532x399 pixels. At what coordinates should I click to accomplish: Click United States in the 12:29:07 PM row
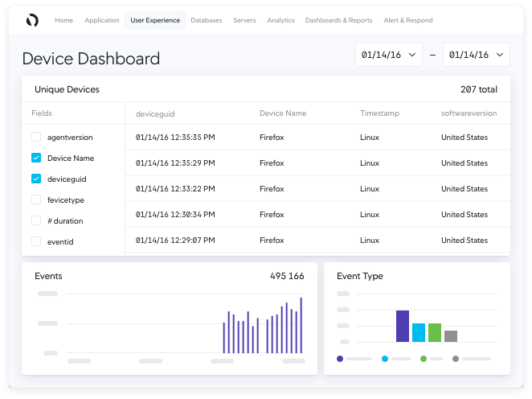[x=464, y=240]
